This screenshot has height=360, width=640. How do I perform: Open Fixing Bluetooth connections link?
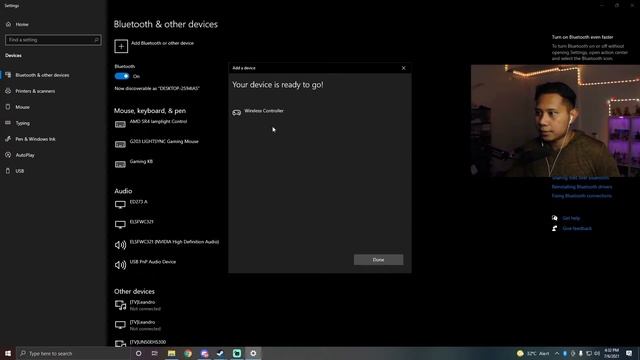582,196
